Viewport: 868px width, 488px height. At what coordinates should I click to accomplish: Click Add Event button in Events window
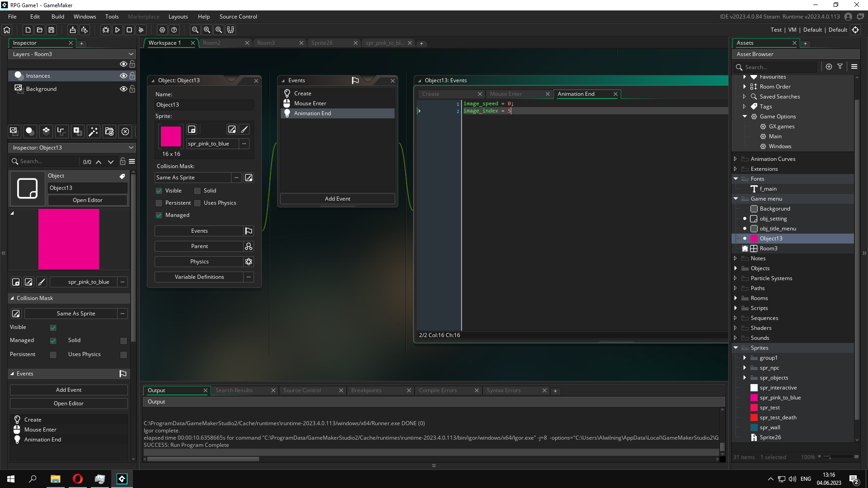pos(337,199)
